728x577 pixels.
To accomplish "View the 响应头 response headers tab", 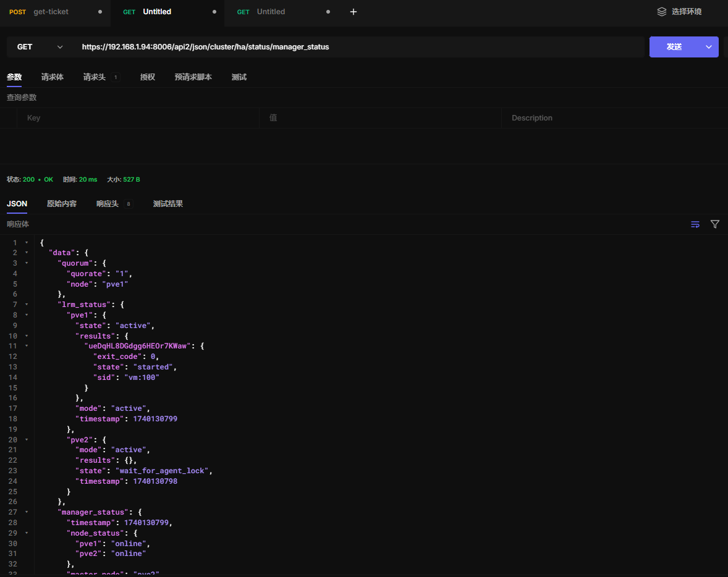I will 108,204.
